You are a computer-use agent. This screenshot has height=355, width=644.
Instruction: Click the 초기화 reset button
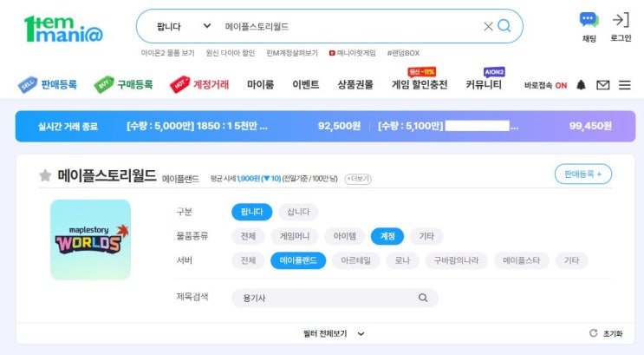tap(606, 333)
